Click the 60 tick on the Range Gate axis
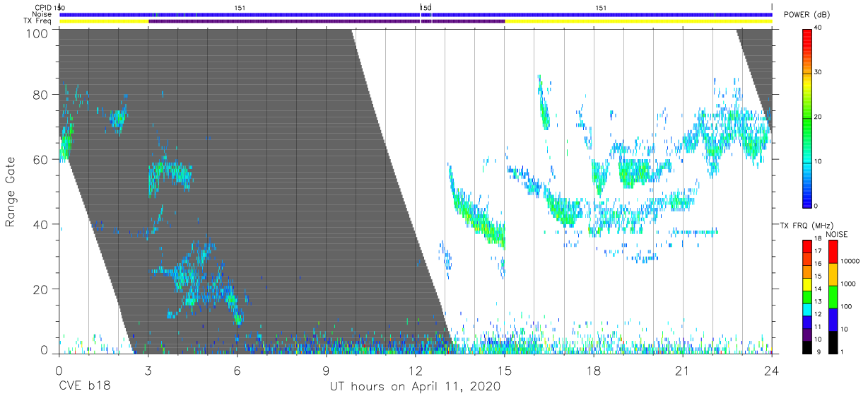This screenshot has height=401, width=868. pos(40,160)
